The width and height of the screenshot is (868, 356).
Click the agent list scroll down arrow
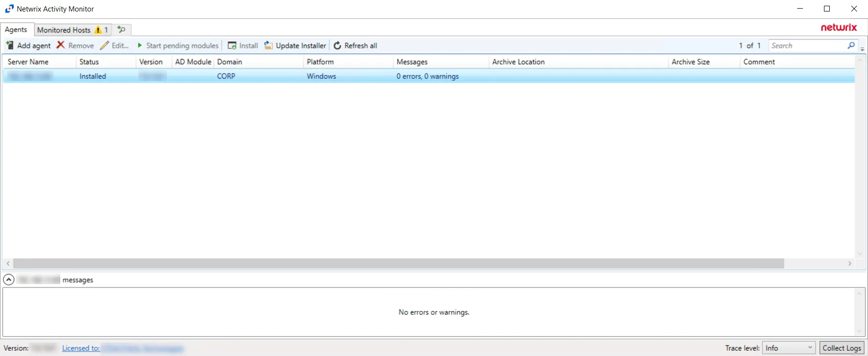tap(859, 253)
